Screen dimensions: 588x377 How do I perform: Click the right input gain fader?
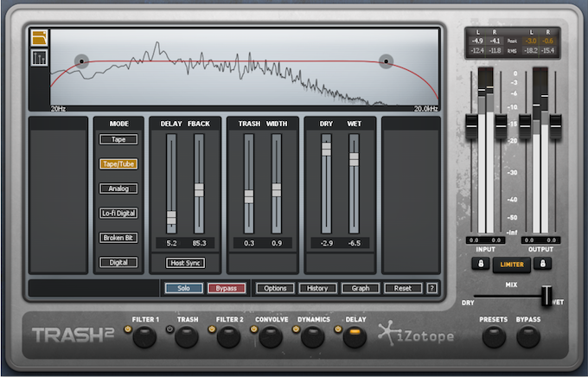pos(501,126)
